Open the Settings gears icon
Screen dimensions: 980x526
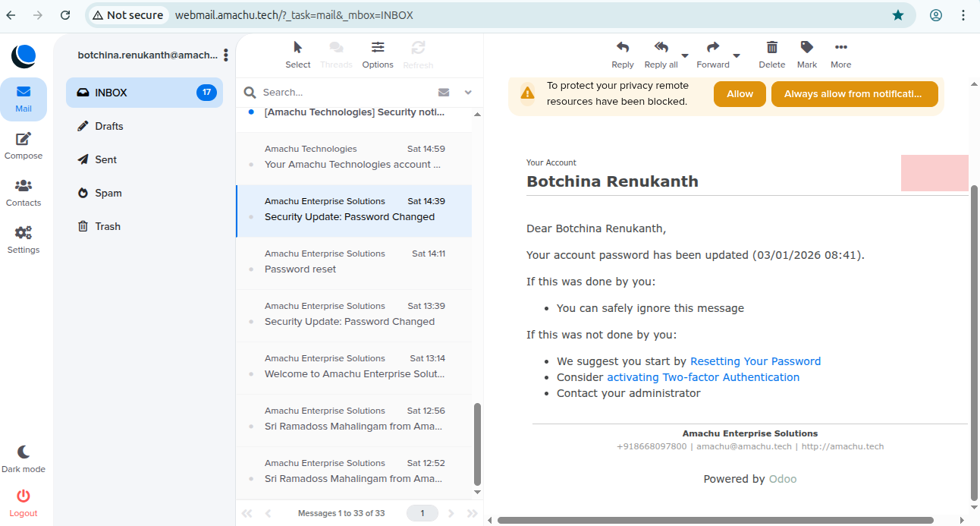pyautogui.click(x=24, y=234)
